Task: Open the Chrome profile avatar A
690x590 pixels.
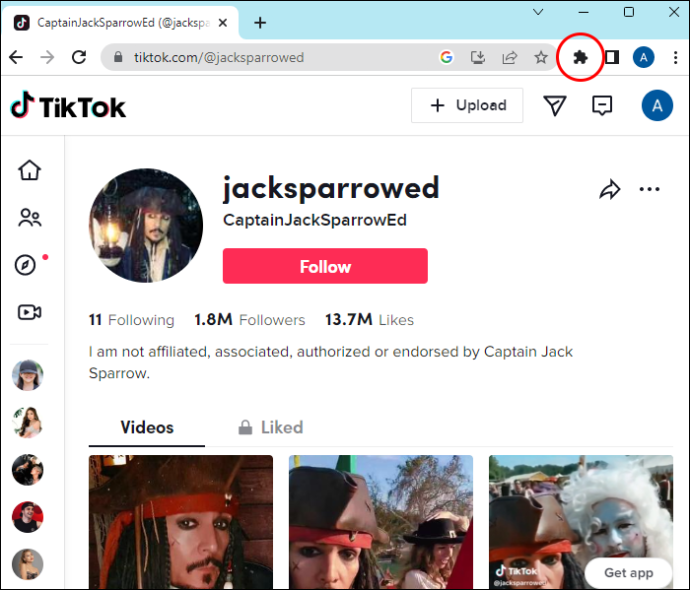Action: tap(643, 57)
